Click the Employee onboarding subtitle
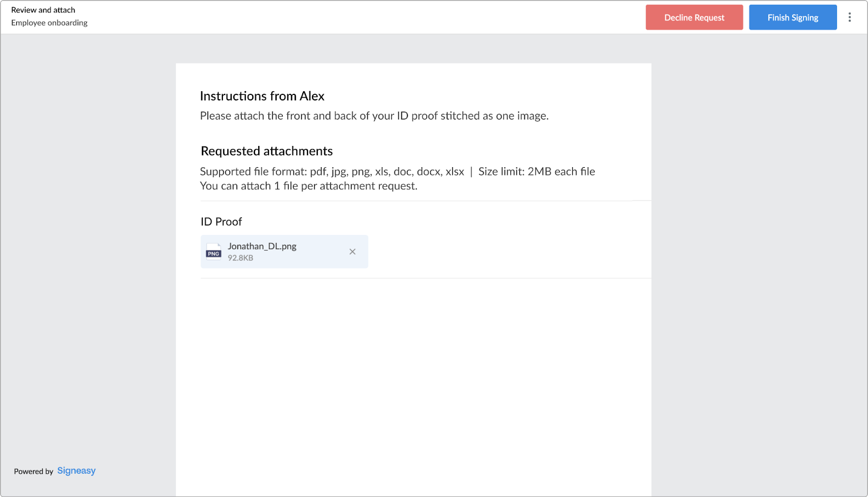 click(x=49, y=23)
